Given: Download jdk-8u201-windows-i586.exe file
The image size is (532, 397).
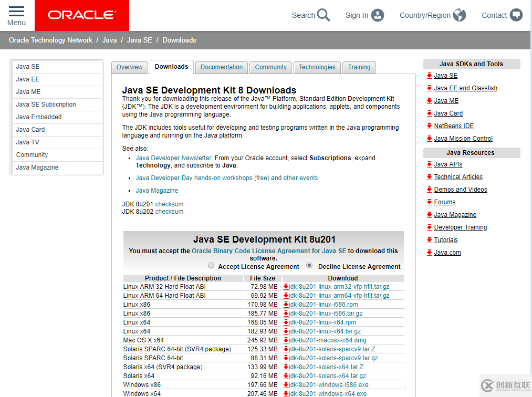Looking at the screenshot, I should click(329, 385).
